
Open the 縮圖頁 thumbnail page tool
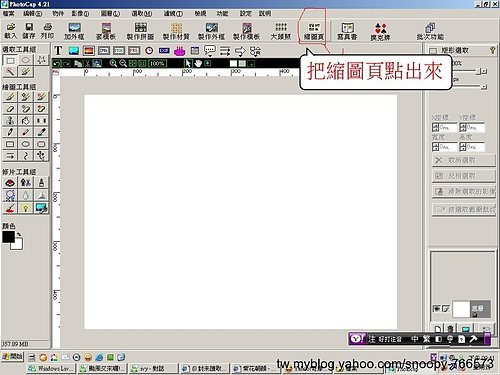[314, 31]
